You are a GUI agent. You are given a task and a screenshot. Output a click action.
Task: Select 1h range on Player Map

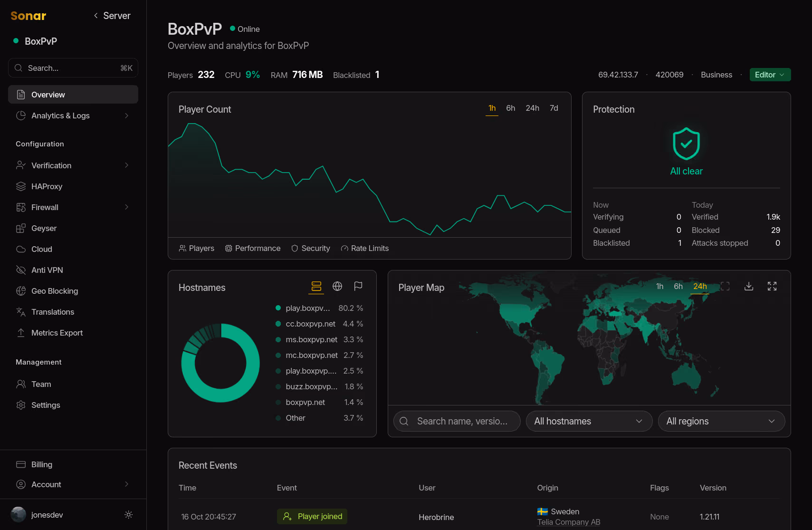[659, 286]
